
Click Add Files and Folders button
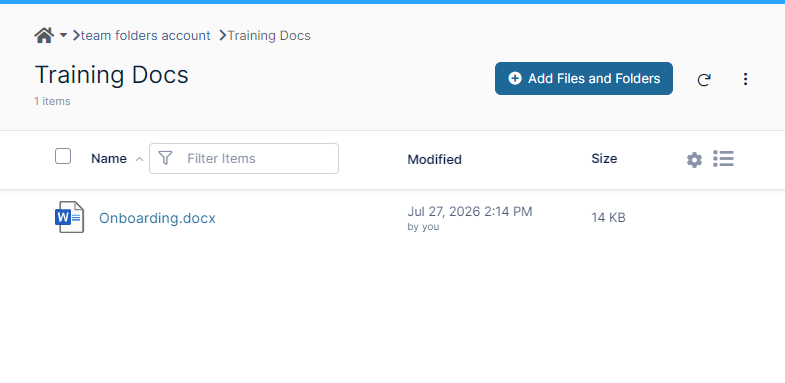point(584,79)
